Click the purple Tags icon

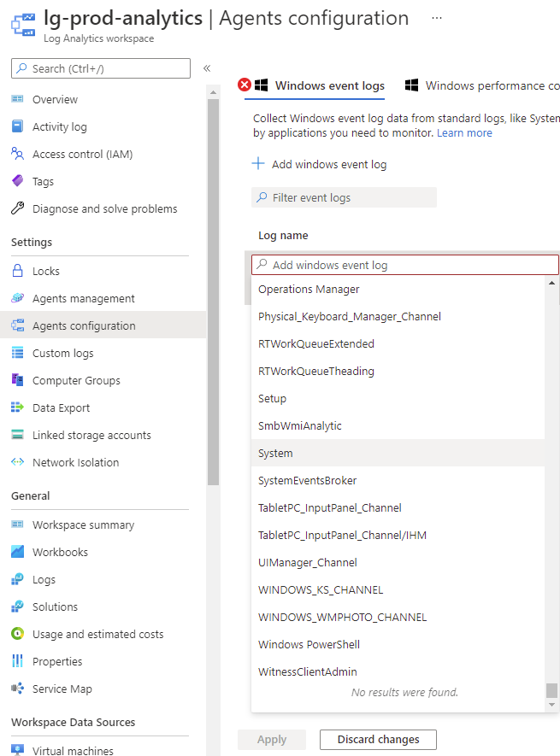point(17,181)
